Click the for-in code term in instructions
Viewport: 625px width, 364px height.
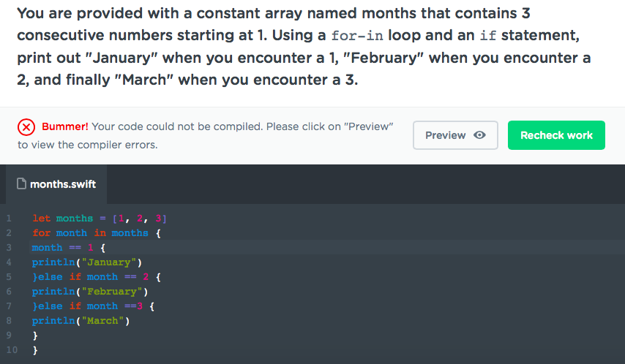tap(357, 36)
